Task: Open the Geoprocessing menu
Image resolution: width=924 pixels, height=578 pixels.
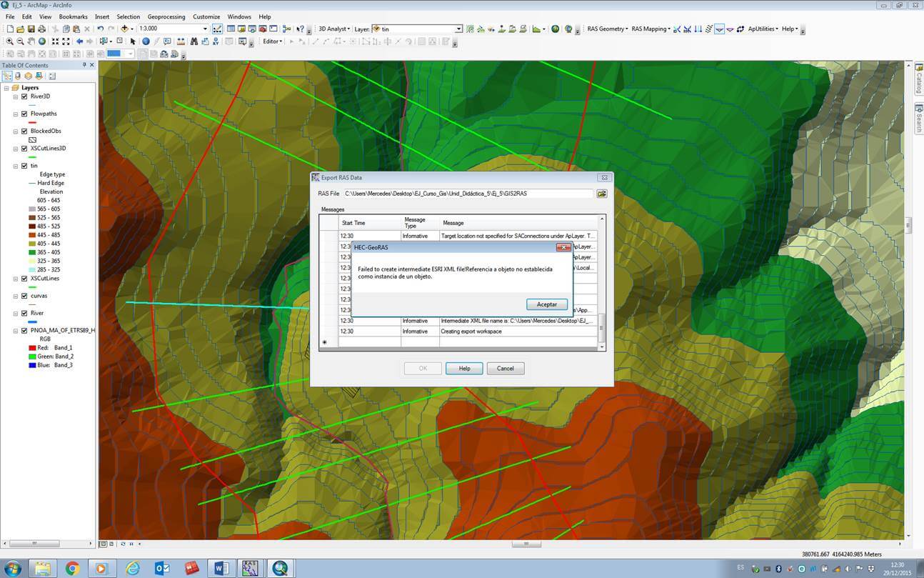Action: click(x=166, y=16)
